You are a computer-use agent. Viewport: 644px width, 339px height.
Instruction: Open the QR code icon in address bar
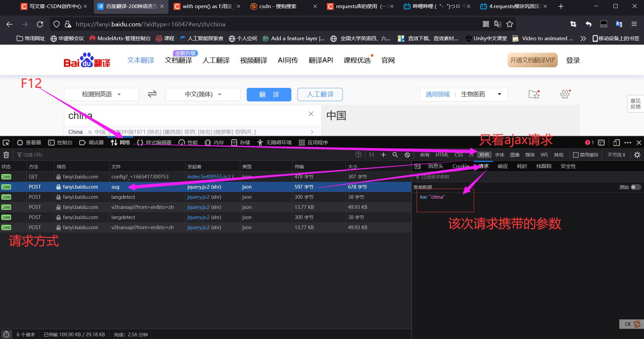point(486,24)
